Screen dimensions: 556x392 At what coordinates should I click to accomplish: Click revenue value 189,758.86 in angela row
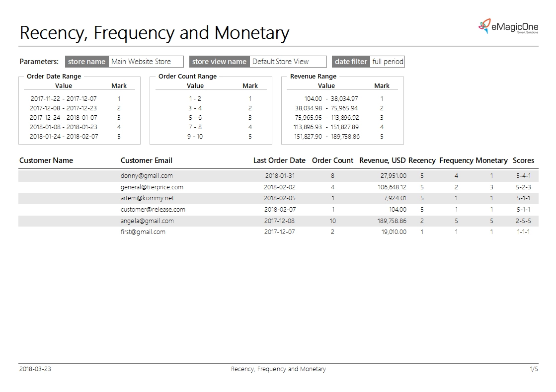click(x=392, y=221)
